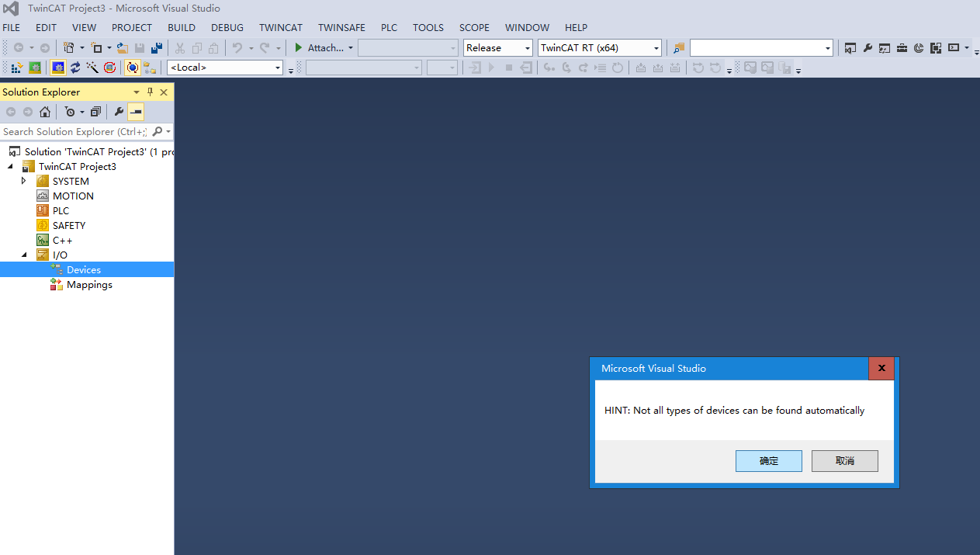This screenshot has height=555, width=980.
Task: Open the SCOPE menu
Action: (x=474, y=27)
